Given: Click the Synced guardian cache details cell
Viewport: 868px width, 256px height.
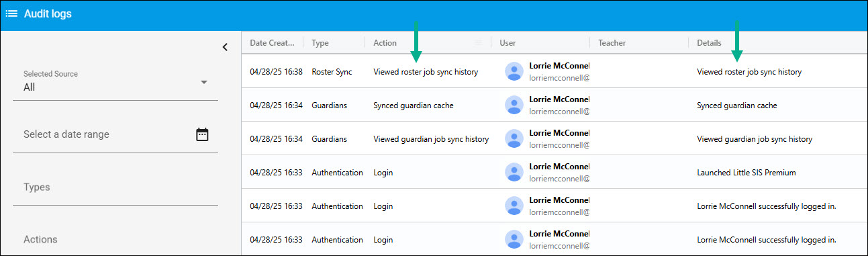Looking at the screenshot, I should click(737, 105).
